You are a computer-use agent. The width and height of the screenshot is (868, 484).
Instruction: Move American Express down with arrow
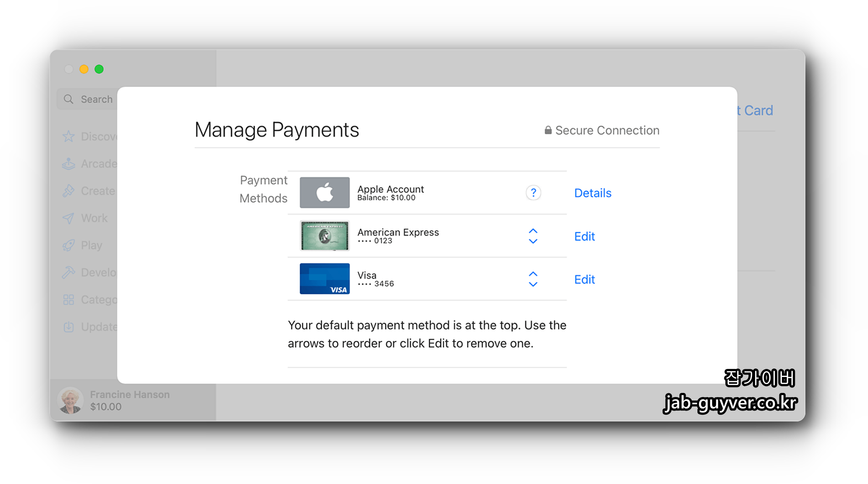[533, 241]
